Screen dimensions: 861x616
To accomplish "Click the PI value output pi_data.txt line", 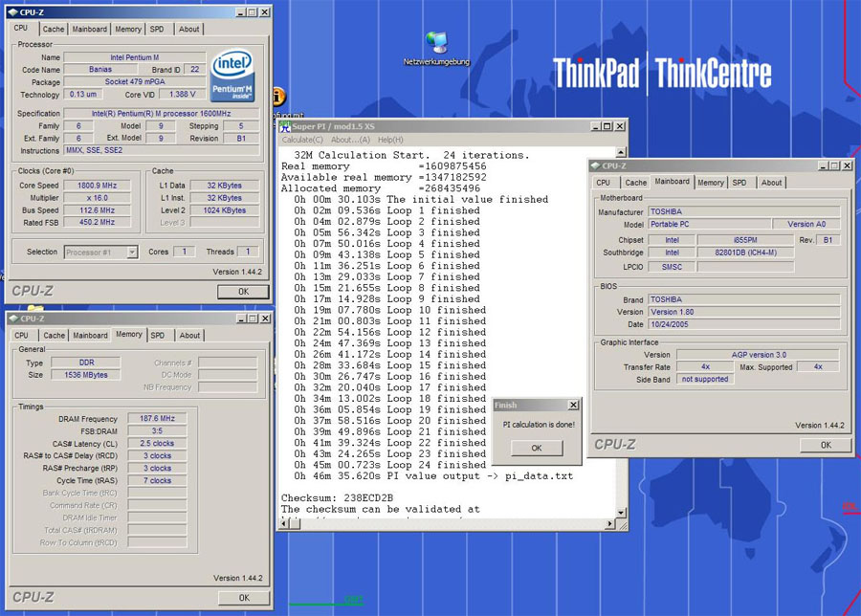I will pos(433,476).
